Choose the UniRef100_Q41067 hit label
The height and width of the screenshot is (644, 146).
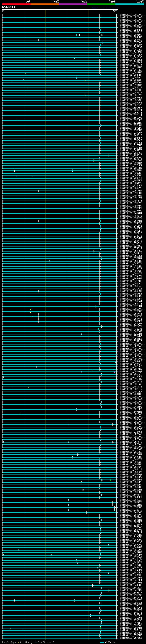point(131,55)
